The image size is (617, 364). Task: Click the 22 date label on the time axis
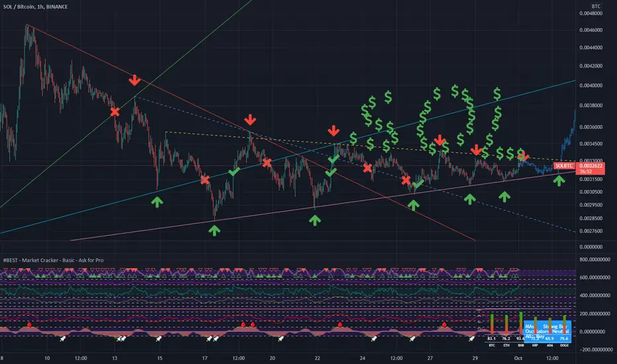coord(318,358)
